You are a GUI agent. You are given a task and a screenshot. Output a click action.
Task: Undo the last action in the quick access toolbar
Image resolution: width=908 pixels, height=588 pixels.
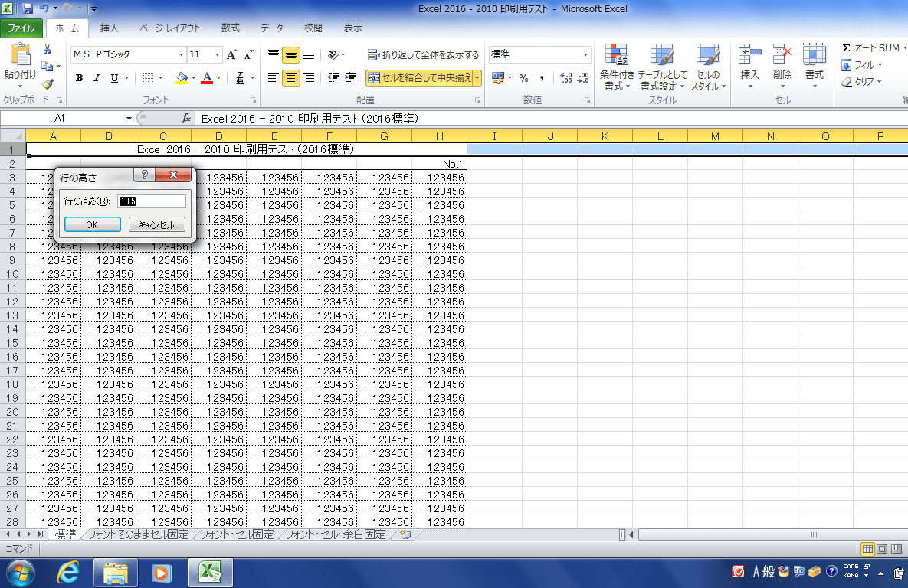(x=44, y=8)
